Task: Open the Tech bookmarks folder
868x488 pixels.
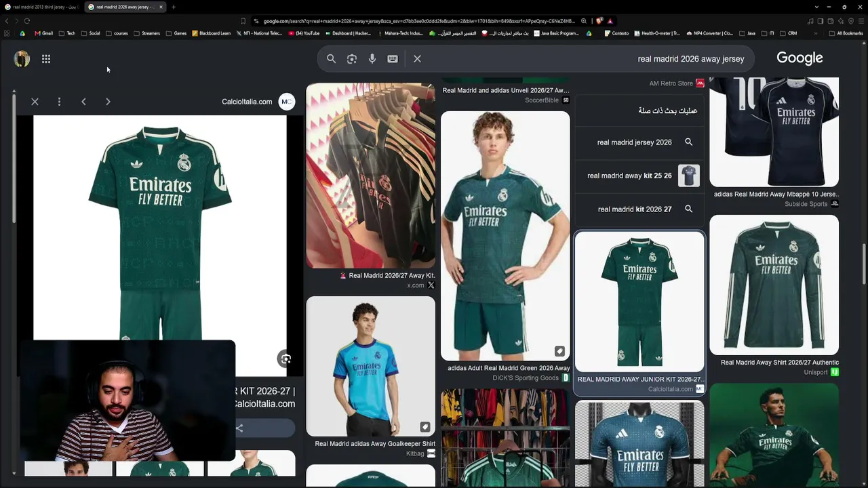Action: click(x=67, y=33)
